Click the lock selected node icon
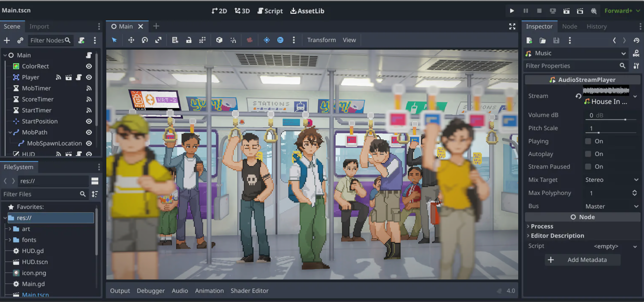The image size is (644, 302). [x=189, y=40]
